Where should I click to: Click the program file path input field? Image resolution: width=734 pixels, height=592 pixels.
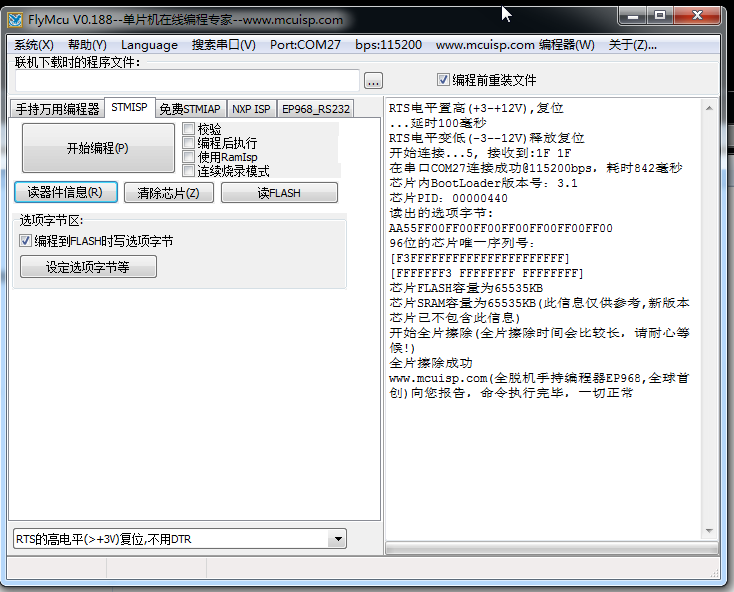(x=186, y=81)
